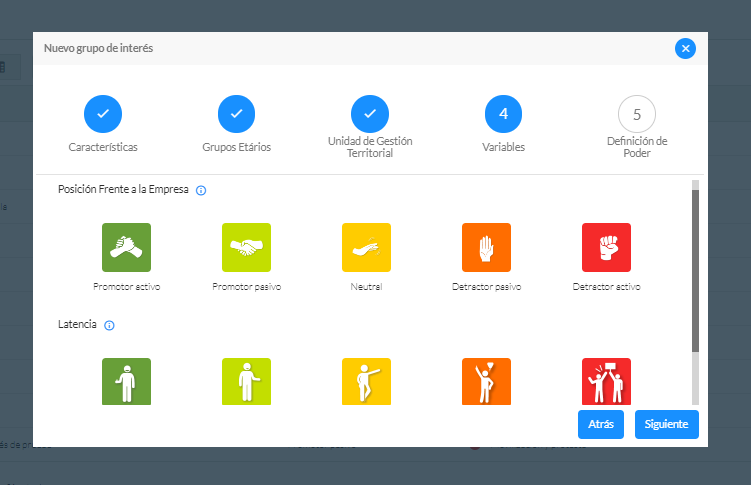Select the red protesters Latencia icon
The image size is (751, 485).
[x=606, y=382]
